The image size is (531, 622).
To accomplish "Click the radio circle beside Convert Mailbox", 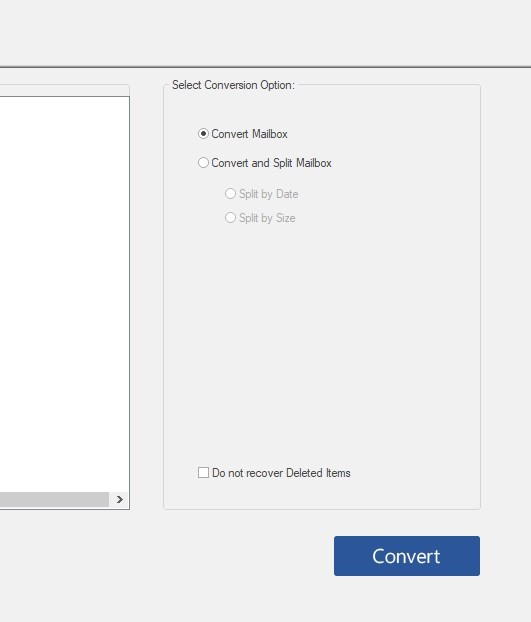I will (x=203, y=134).
